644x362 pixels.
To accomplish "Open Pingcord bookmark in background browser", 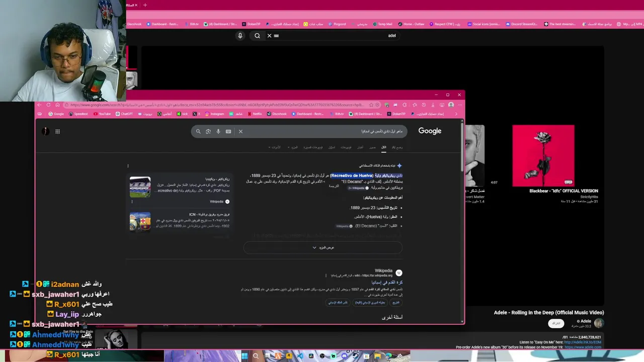I will [337, 24].
